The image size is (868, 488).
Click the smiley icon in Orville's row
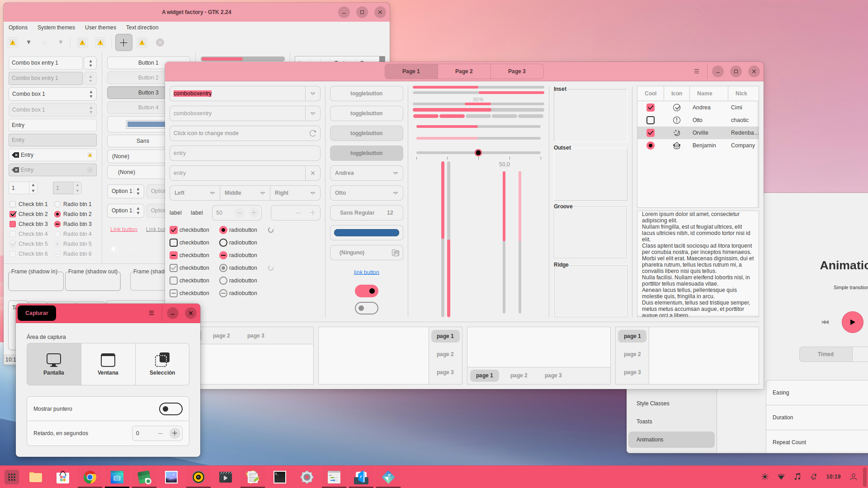click(677, 133)
